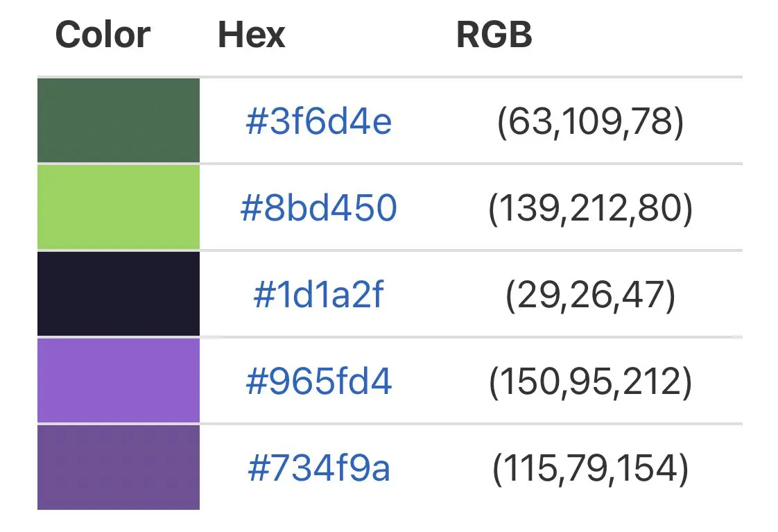Open the #965fd4 hex color link
The height and width of the screenshot is (532, 778).
pos(318,381)
